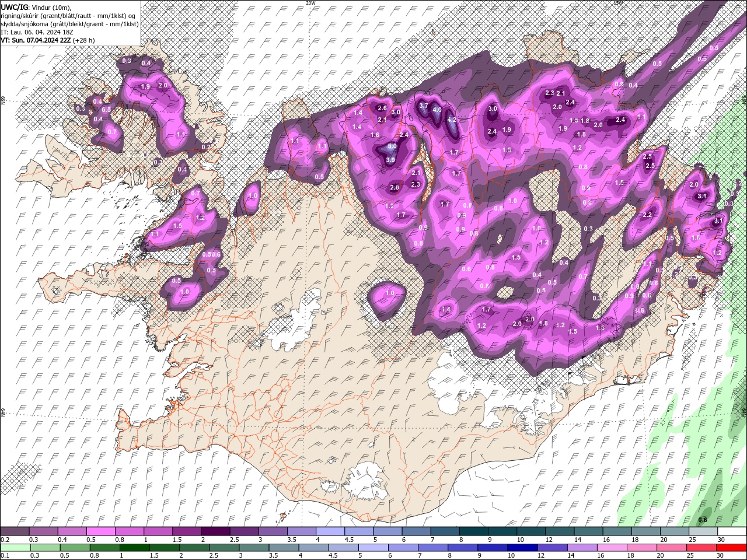Pick the rain scale swatch starting at 0.5
The width and height of the screenshot is (747, 560).
[x=75, y=548]
